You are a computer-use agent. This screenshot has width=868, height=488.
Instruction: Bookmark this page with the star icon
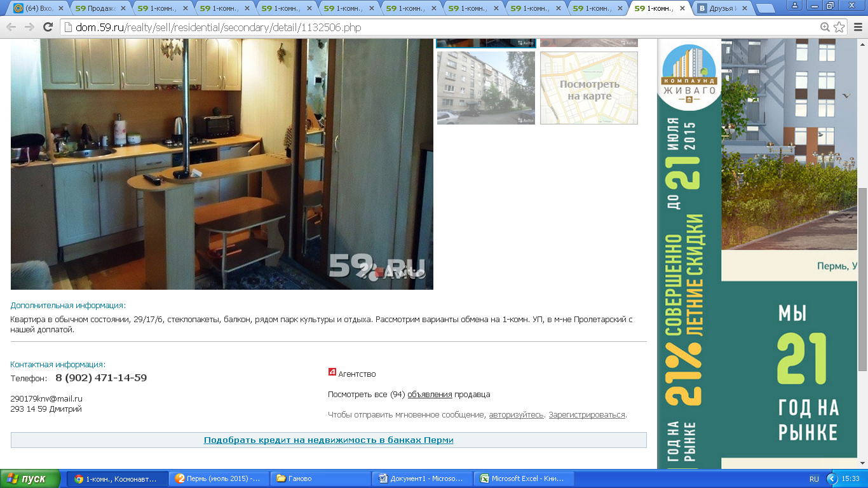[x=839, y=27]
